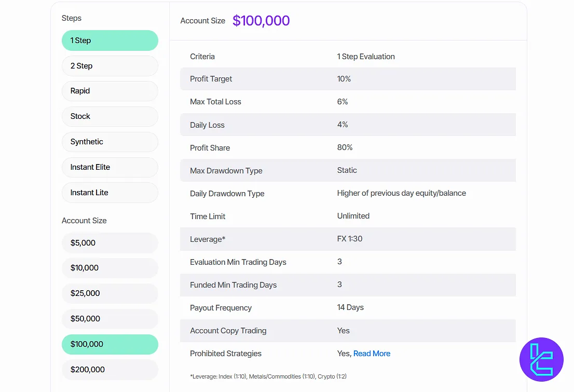Select the $100,000 account size
Screen dimensions: 574x392
click(x=110, y=344)
